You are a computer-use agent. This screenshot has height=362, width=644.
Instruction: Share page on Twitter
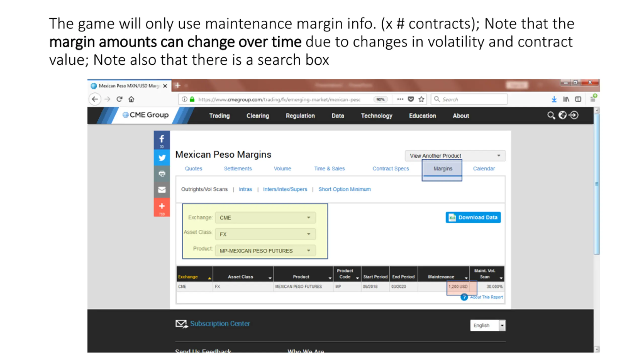pos(162,158)
